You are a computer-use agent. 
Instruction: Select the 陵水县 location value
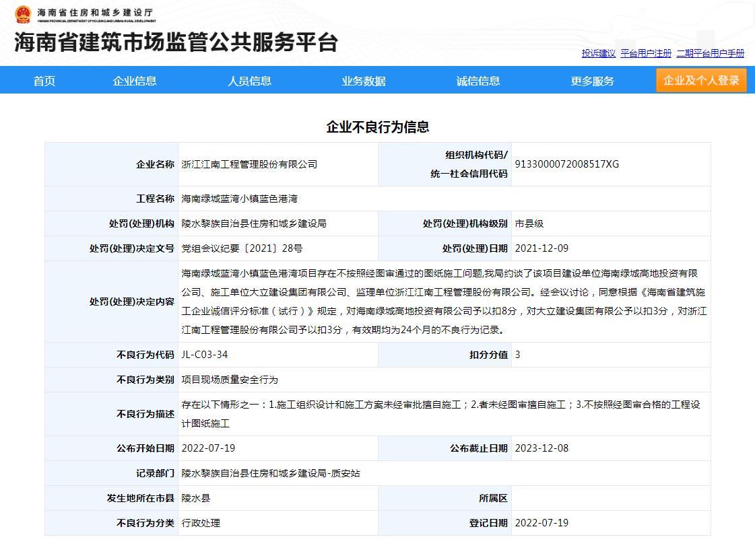pyautogui.click(x=195, y=499)
